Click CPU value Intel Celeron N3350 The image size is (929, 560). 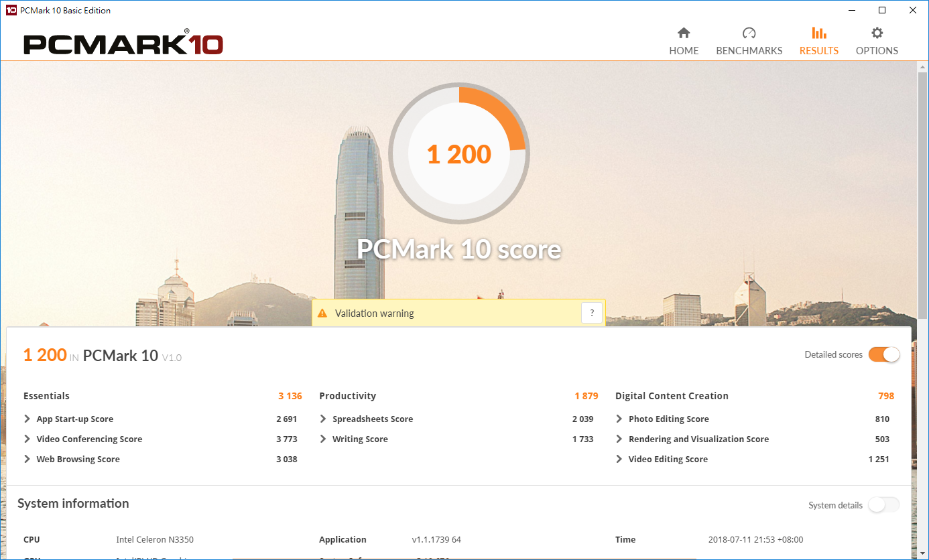coord(155,539)
